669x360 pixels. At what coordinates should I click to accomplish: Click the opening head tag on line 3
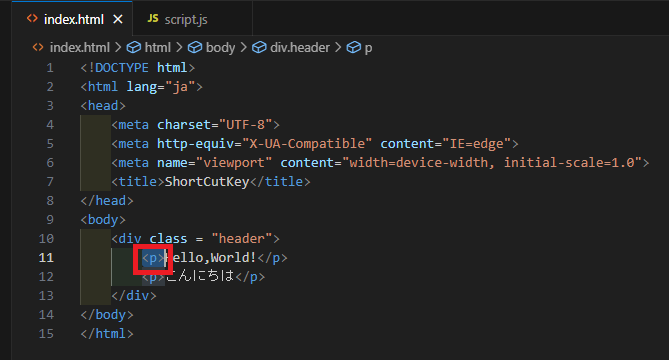coord(103,106)
